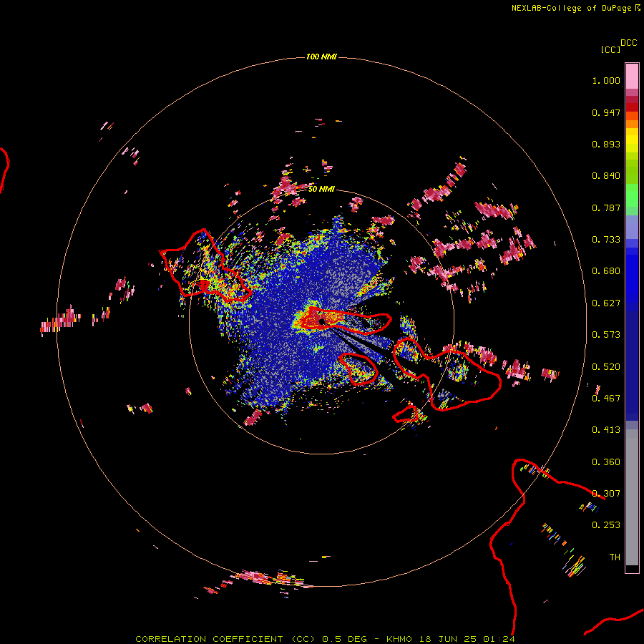Click the 0.413 scale value
This screenshot has height=644, width=644.
606,430
